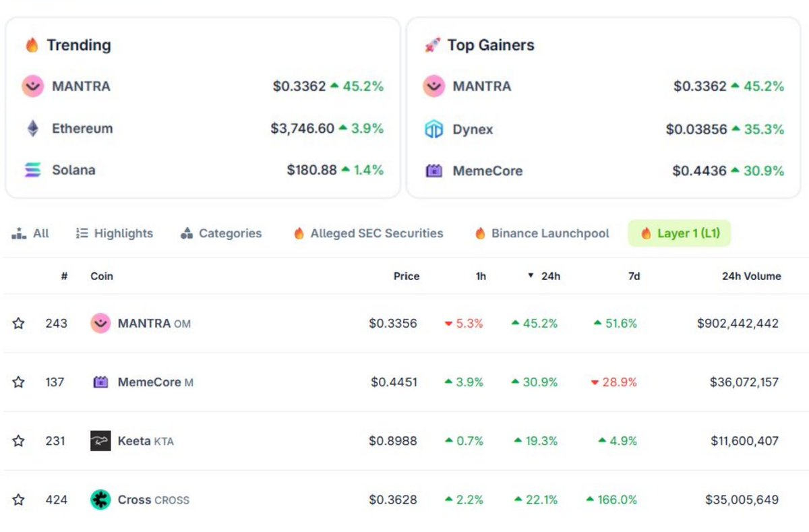Switch to the Highlights tab
The width and height of the screenshot is (809, 532).
(115, 233)
